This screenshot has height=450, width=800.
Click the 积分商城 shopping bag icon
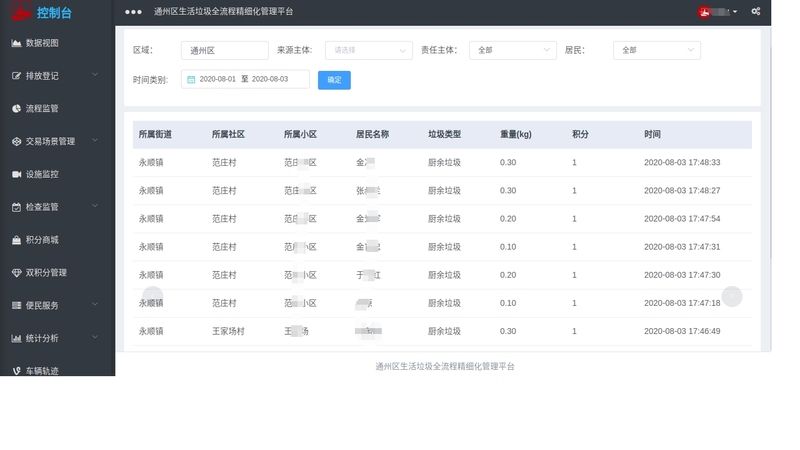point(16,240)
